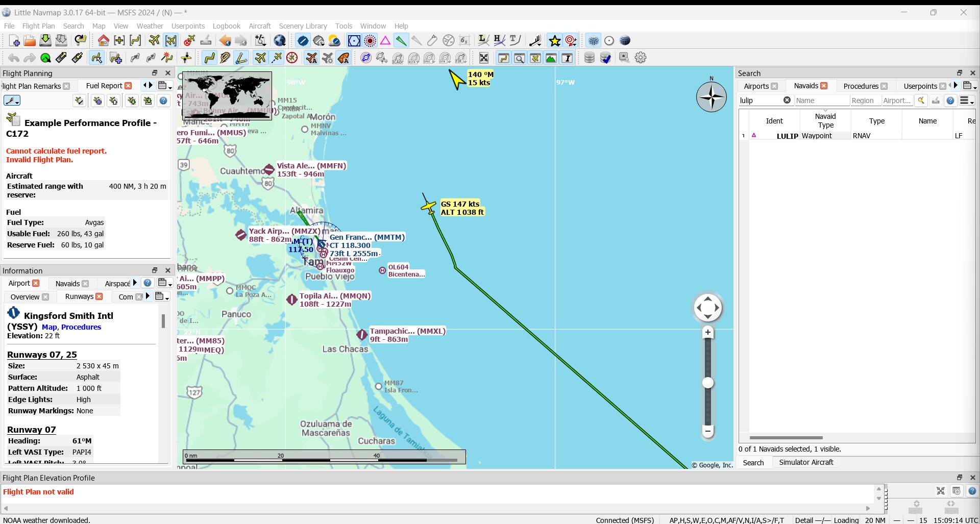
Task: Open Search panel tab list dropdown
Action: click(970, 86)
